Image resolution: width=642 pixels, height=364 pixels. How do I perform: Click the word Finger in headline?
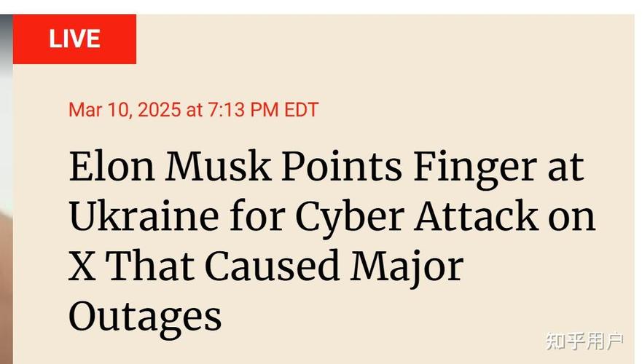(x=475, y=166)
